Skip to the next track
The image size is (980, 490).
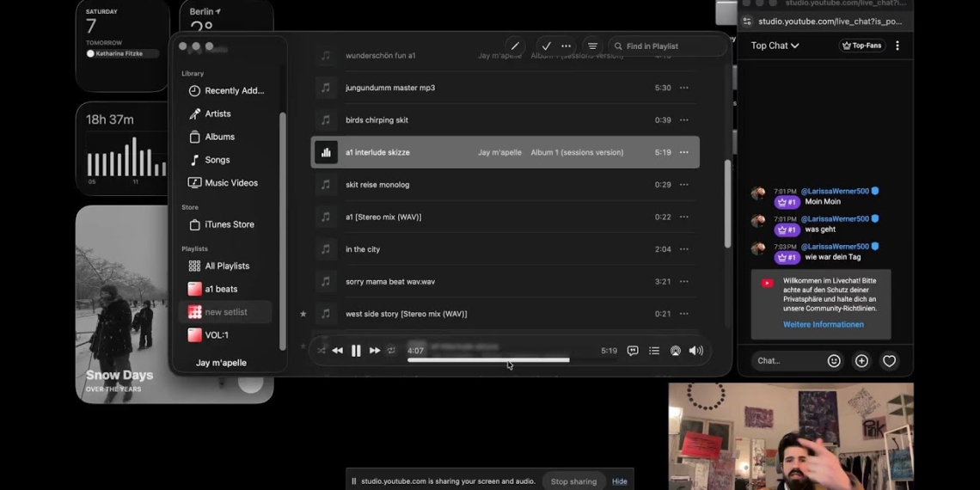pos(375,351)
